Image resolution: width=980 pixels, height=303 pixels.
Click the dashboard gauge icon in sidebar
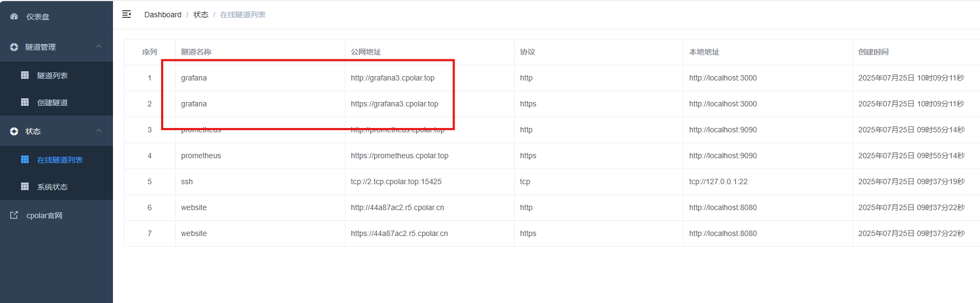14,17
